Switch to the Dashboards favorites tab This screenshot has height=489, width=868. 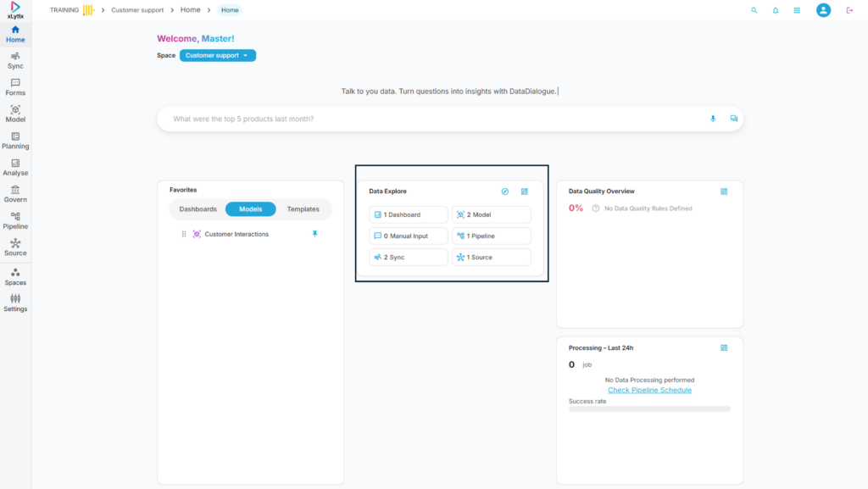[x=198, y=209]
